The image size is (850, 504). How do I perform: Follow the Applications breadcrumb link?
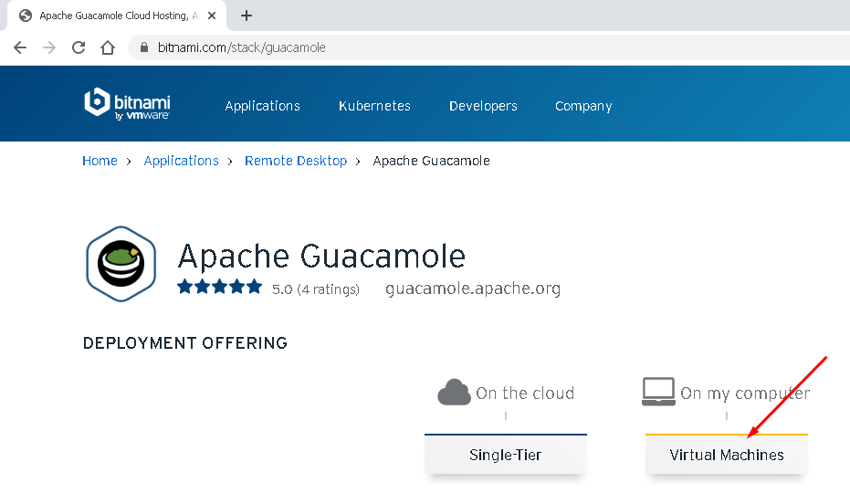coord(181,161)
